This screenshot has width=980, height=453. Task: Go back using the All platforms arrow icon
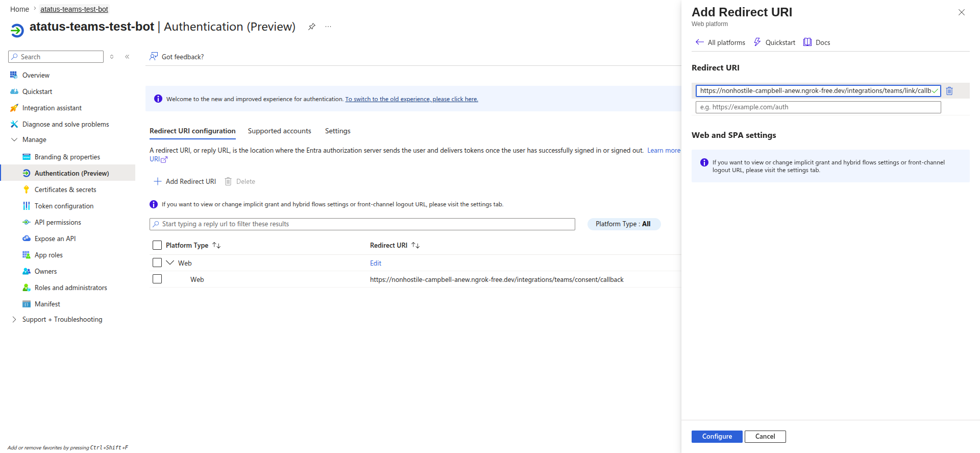click(699, 42)
